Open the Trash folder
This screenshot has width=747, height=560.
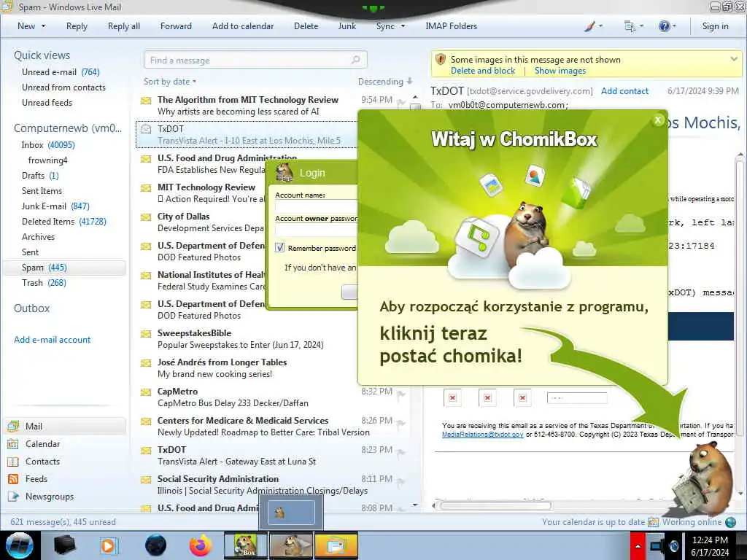[44, 282]
